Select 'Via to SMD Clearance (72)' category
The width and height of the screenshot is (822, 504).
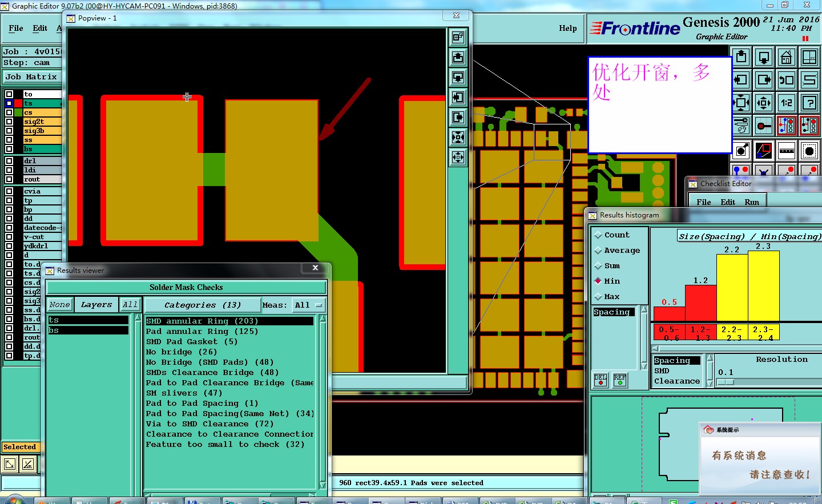click(229, 424)
